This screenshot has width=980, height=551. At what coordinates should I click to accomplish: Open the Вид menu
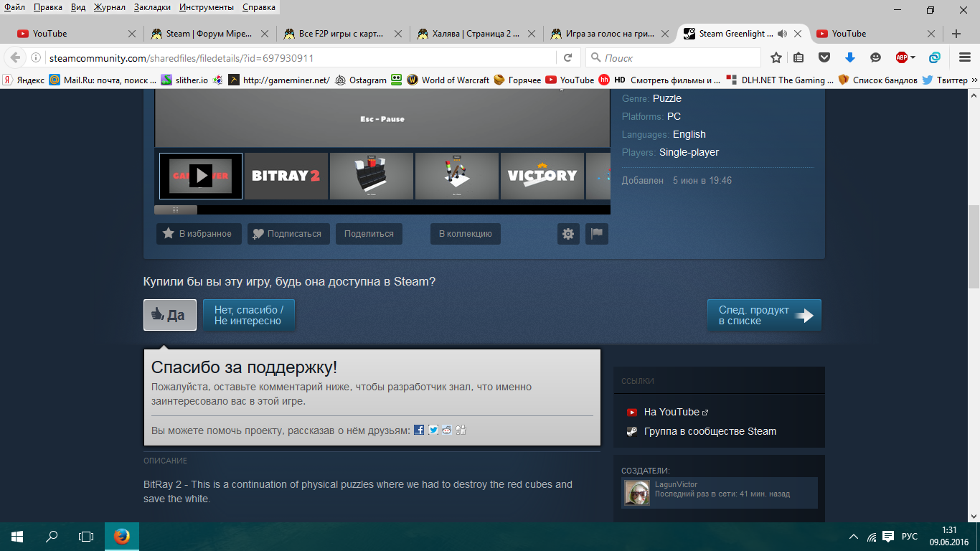point(79,7)
